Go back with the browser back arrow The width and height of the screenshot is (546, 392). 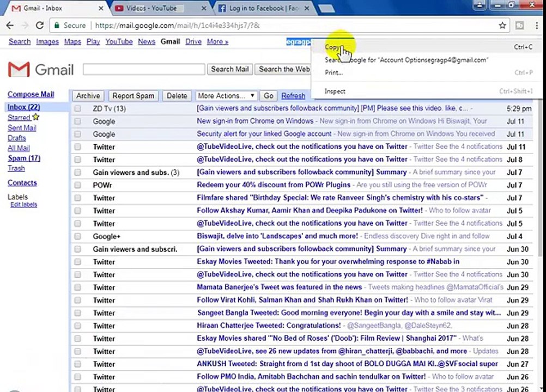[10, 26]
